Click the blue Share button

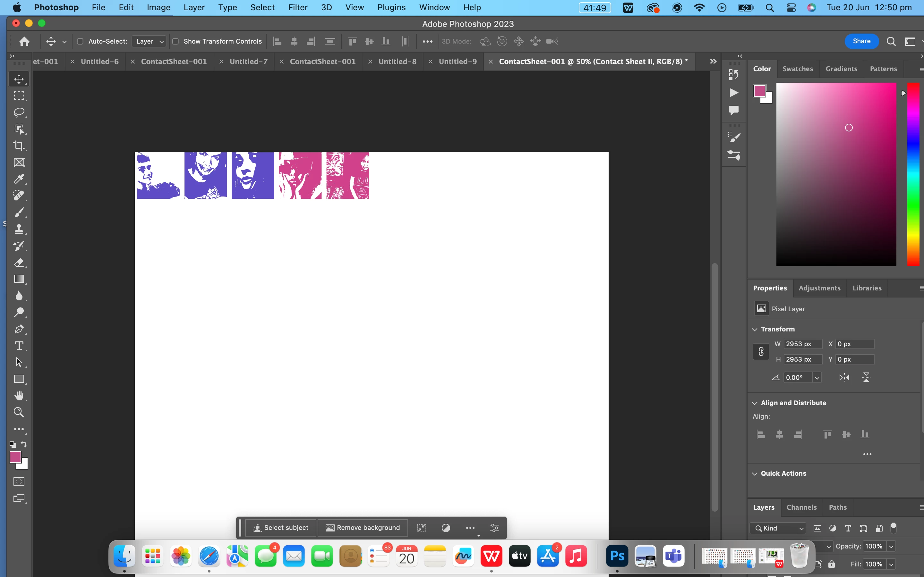point(861,41)
